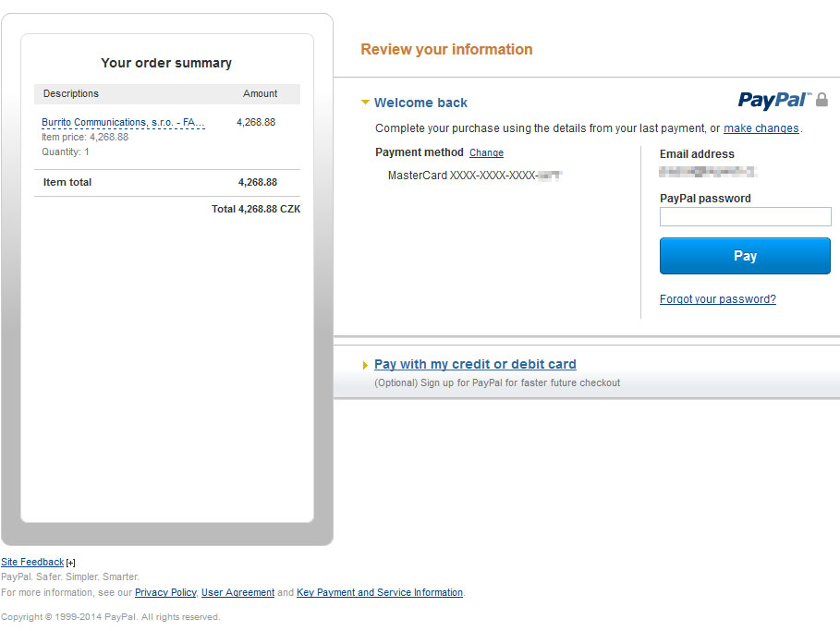Click the MasterCard card number text
The image size is (840, 631).
tap(475, 175)
